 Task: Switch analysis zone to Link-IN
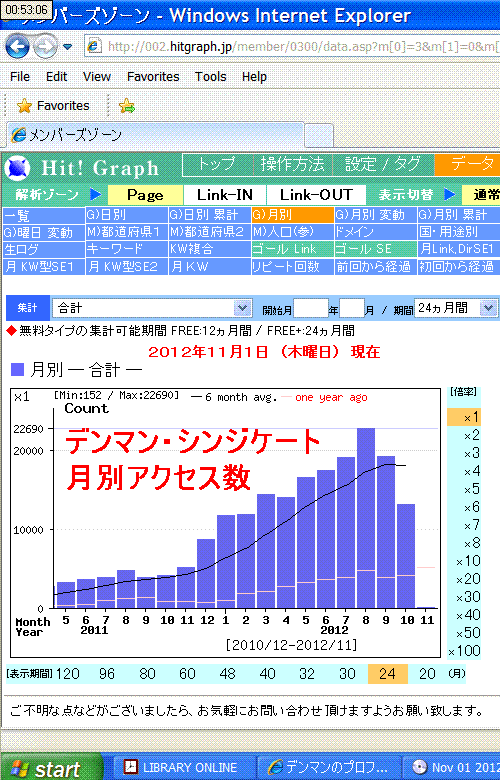point(225,195)
